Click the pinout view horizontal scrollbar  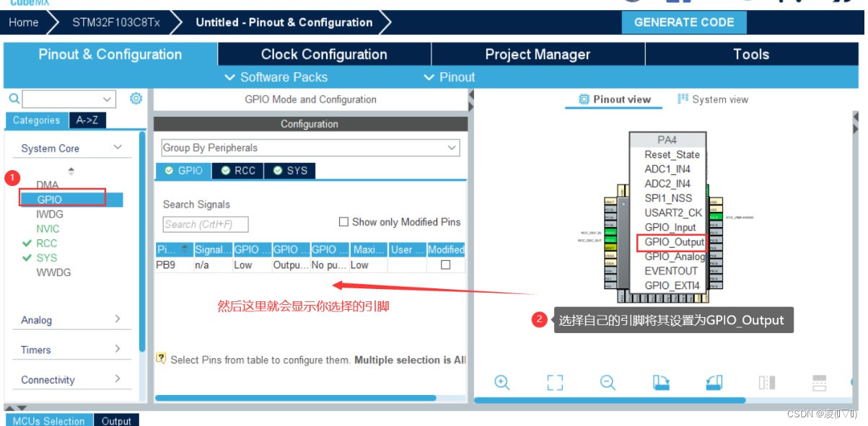coord(610,400)
